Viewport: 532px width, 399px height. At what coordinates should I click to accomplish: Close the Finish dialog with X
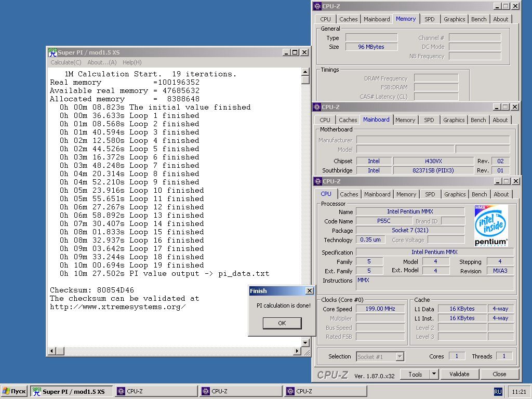(x=310, y=291)
